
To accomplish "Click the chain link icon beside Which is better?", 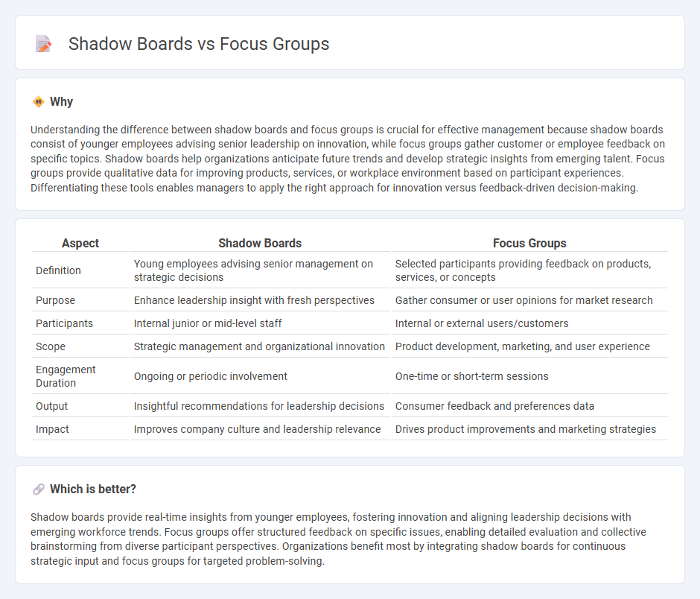I will [x=39, y=489].
